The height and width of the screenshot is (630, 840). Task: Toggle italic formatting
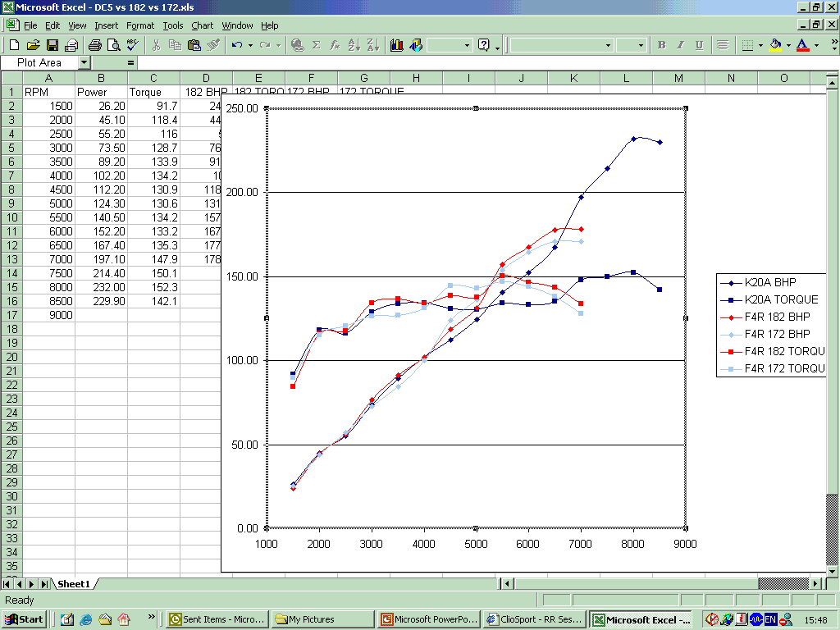click(681, 45)
